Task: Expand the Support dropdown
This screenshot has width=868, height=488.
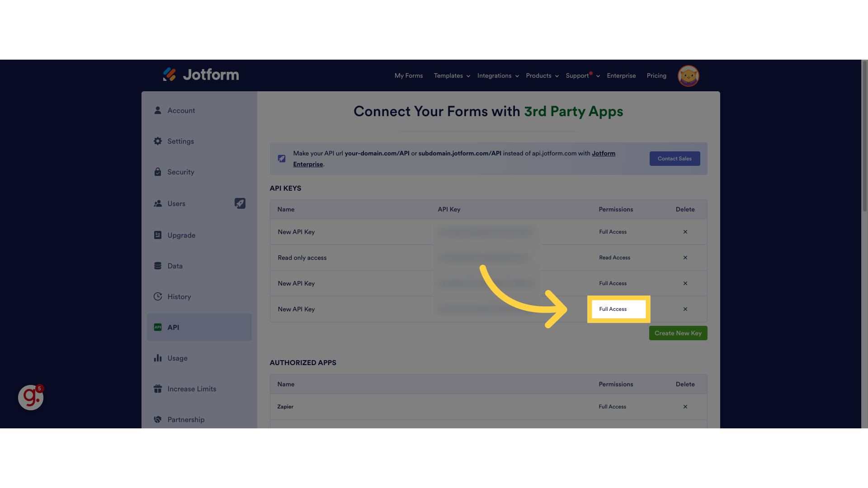Action: [580, 75]
